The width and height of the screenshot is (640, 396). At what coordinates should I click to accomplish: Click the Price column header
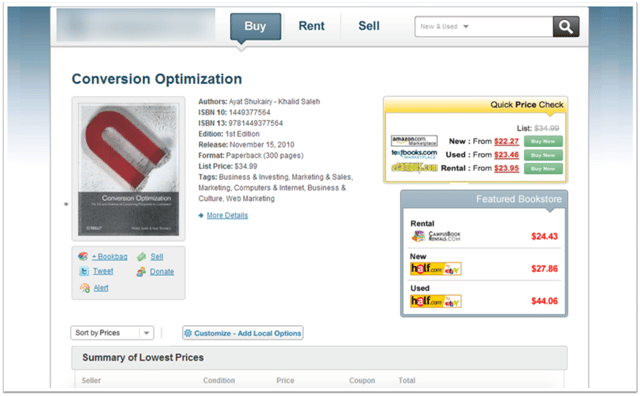[x=285, y=380]
